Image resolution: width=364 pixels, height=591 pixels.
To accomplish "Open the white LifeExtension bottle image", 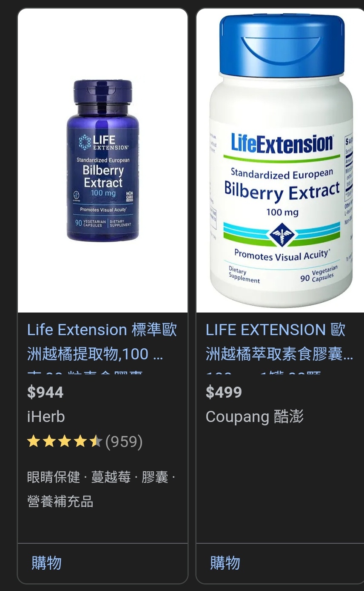I will (280, 161).
